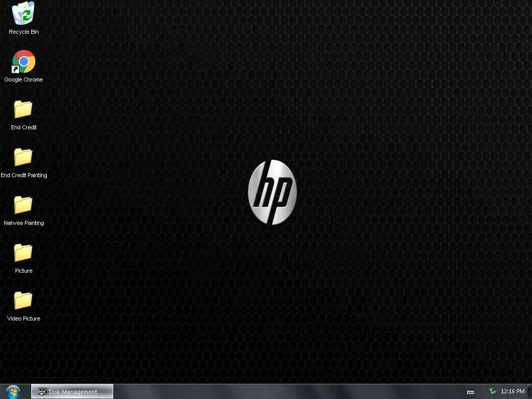Select the Picture folder icon
The width and height of the screenshot is (532, 399).
click(23, 253)
